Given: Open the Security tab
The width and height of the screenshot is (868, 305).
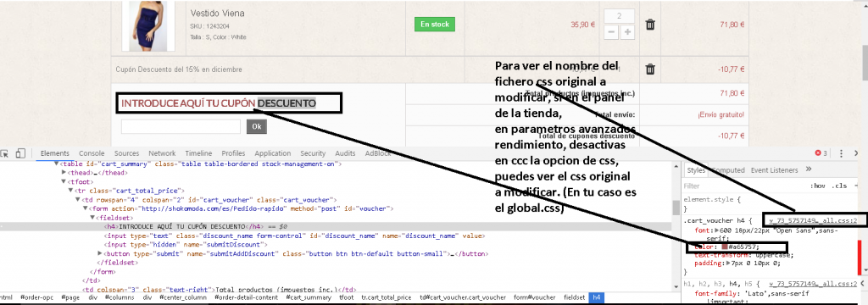Looking at the screenshot, I should 313,153.
